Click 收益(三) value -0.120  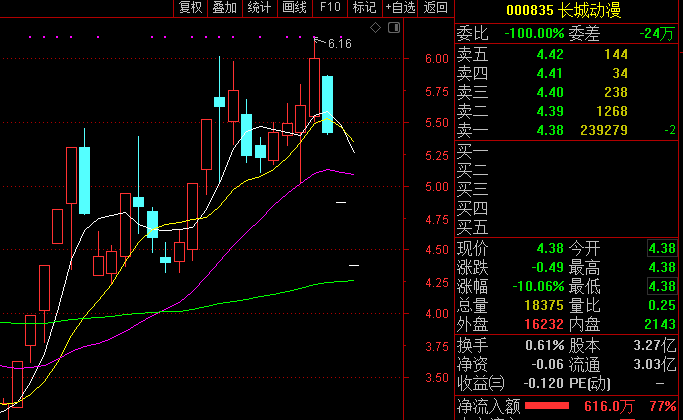click(544, 384)
